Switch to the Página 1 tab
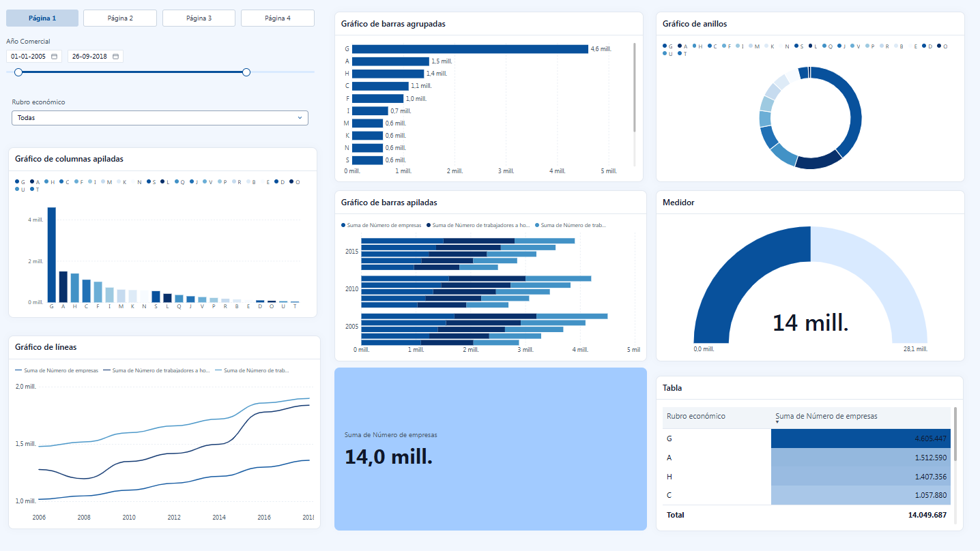This screenshot has width=980, height=551. [x=42, y=18]
